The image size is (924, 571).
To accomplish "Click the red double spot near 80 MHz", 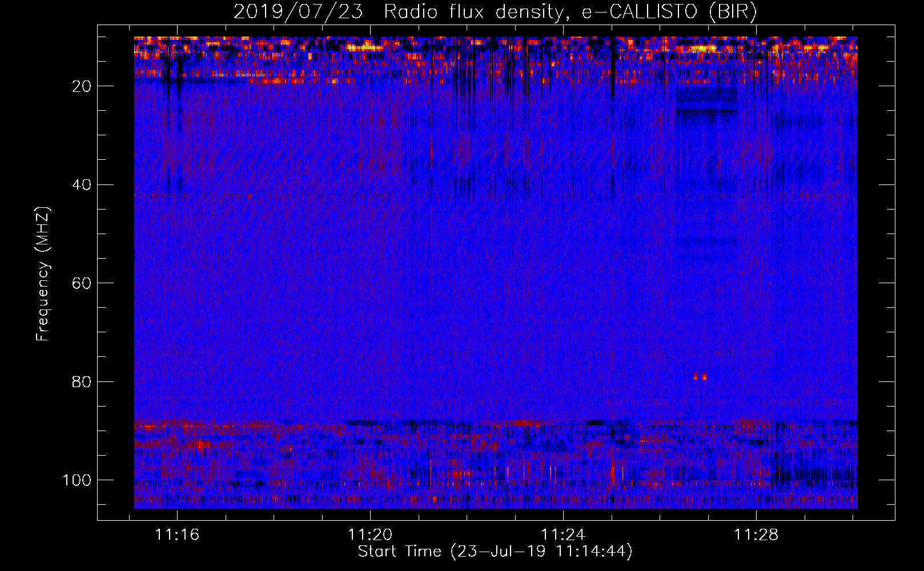I will pos(700,377).
